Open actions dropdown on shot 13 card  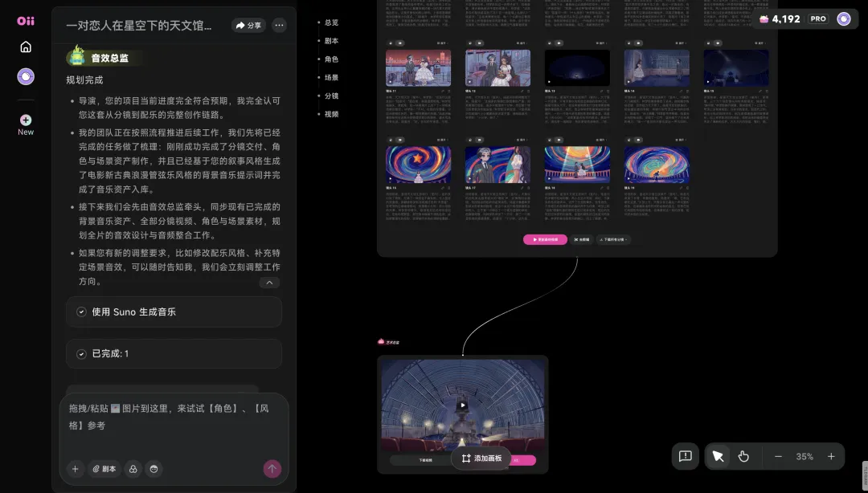coord(601,43)
